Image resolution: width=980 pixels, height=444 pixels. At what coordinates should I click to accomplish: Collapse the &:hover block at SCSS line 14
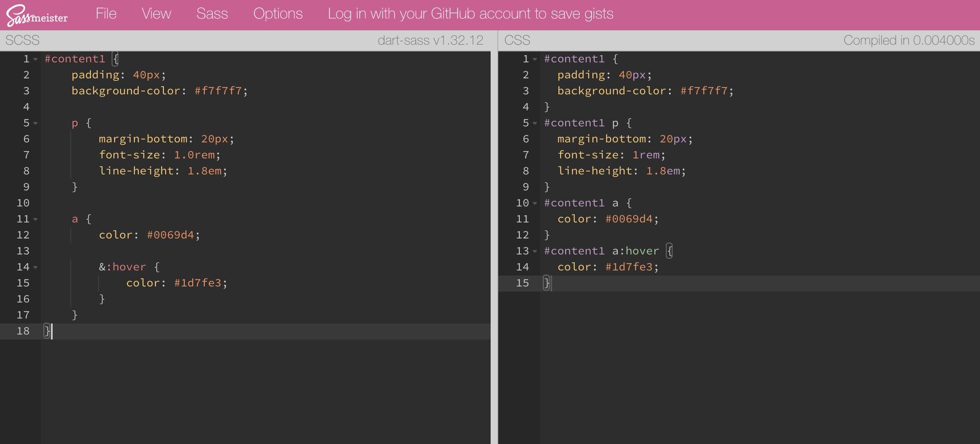(x=36, y=267)
